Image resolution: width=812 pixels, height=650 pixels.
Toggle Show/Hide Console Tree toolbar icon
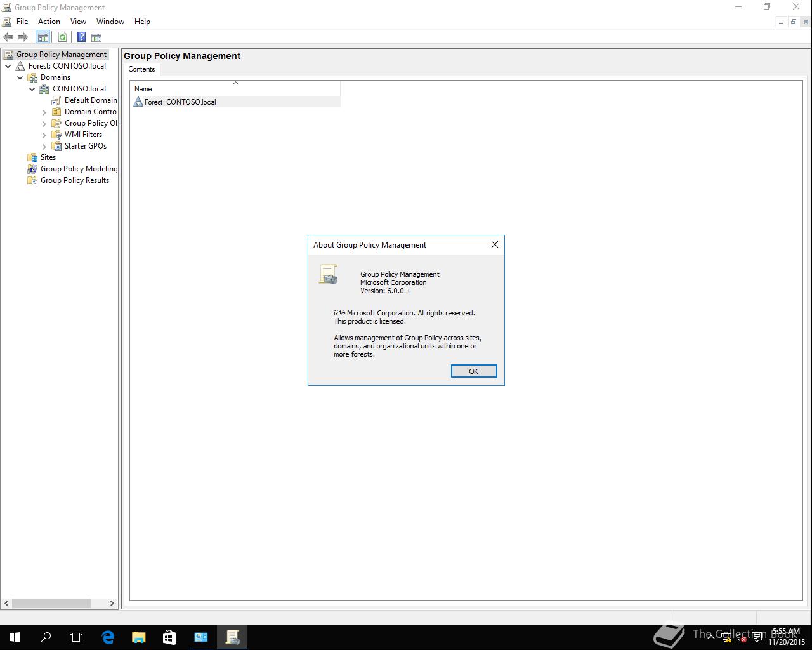coord(43,37)
